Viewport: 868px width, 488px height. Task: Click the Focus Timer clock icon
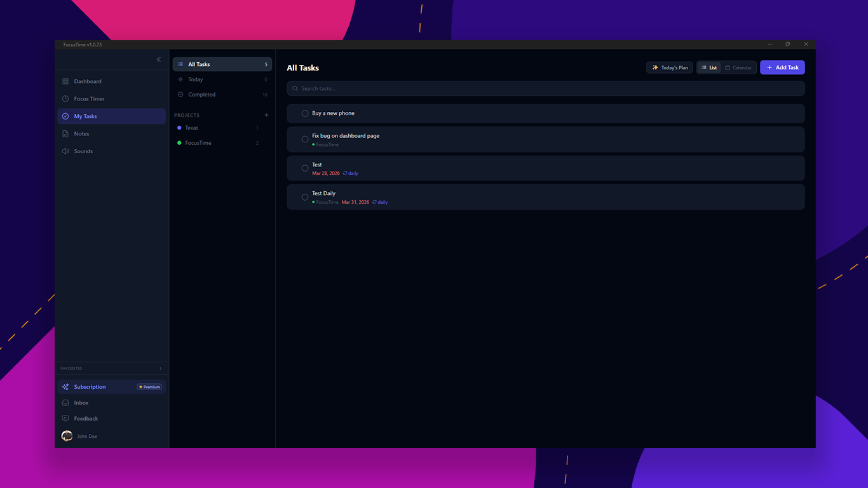65,99
